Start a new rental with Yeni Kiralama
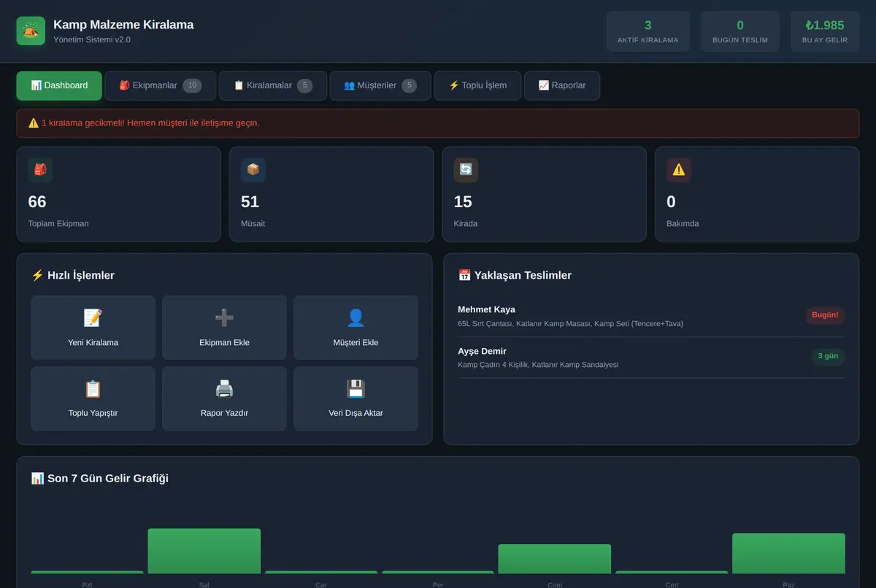Image resolution: width=876 pixels, height=588 pixels. tap(93, 328)
